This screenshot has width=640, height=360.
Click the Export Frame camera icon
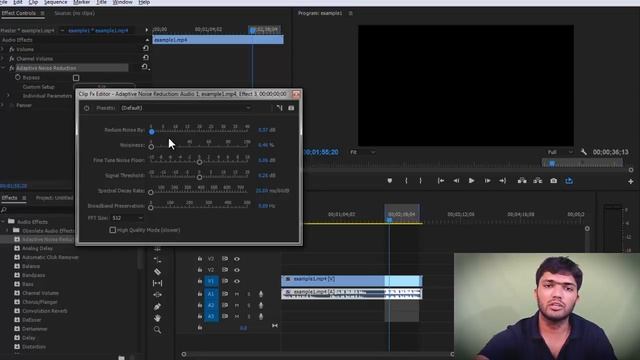[x=553, y=180]
